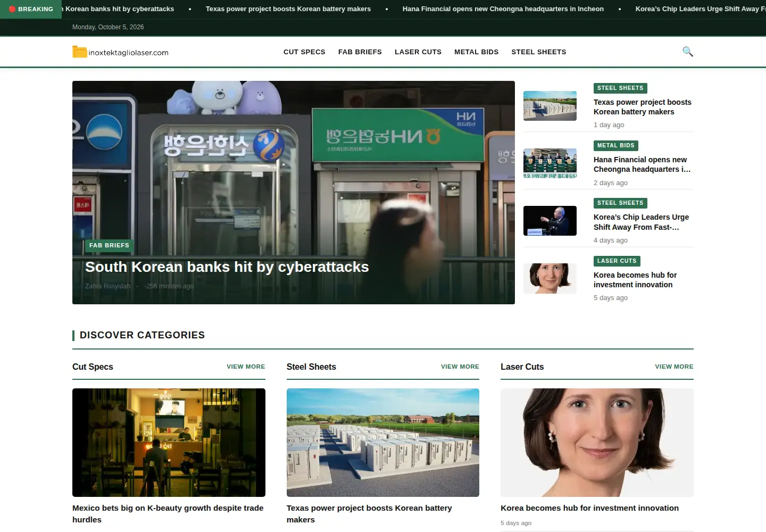Screen dimensions: 766x532
Task: Click the METAL BIDS tag in sidebar
Action: click(616, 146)
